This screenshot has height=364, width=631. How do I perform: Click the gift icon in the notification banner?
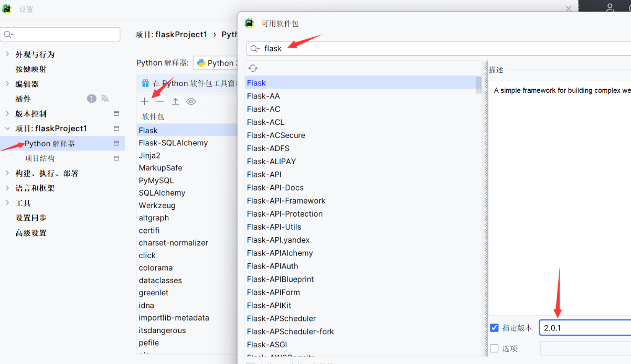[145, 83]
